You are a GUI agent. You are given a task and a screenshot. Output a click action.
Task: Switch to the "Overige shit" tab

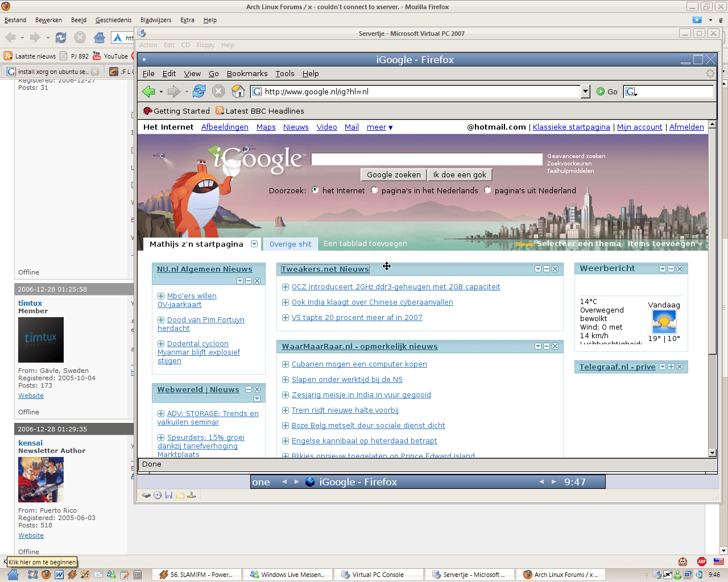pyautogui.click(x=290, y=244)
